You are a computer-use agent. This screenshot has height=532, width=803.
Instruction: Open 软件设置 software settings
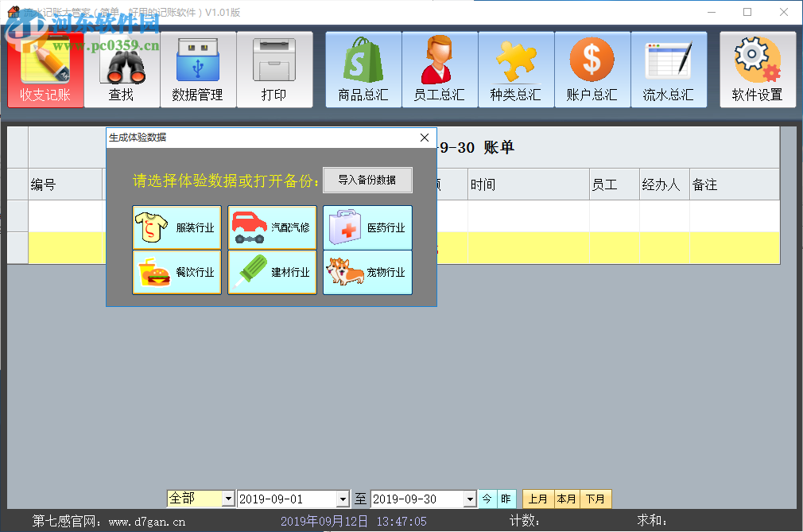(x=757, y=69)
